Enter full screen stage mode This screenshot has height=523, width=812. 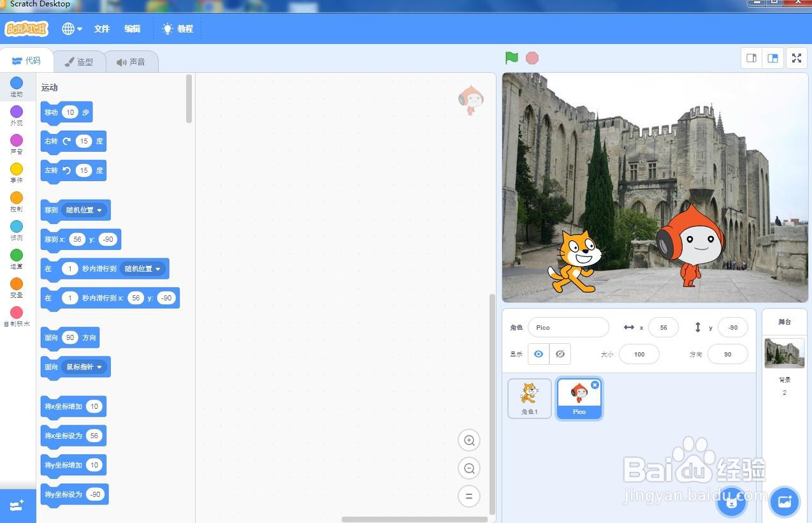point(797,58)
